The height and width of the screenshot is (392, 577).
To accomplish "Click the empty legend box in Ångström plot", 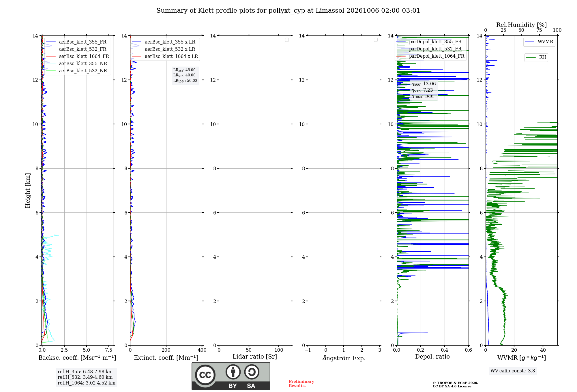I will (376, 40).
